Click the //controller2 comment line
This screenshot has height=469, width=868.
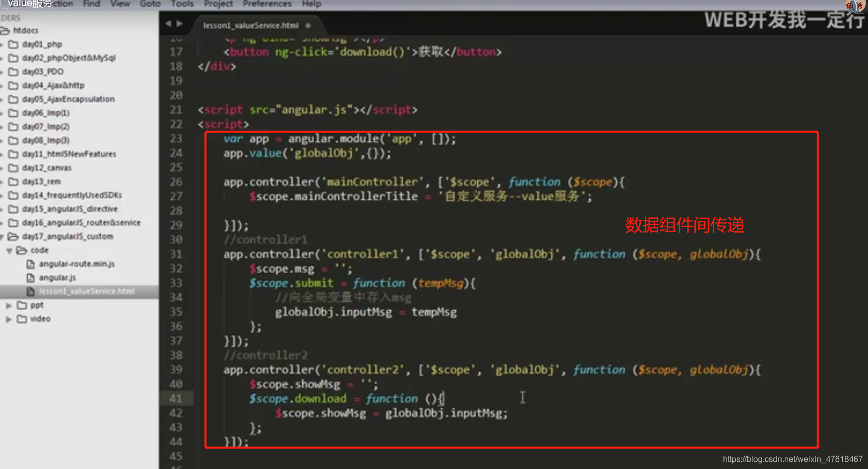pos(265,355)
